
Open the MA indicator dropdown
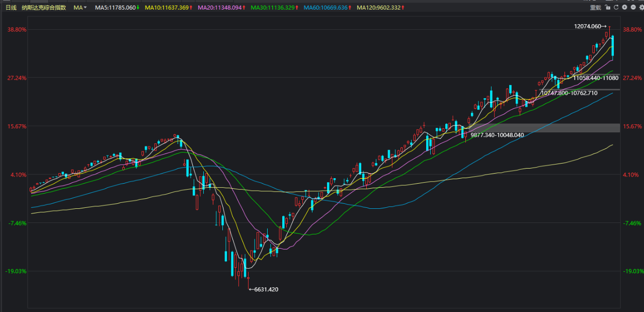(80, 8)
